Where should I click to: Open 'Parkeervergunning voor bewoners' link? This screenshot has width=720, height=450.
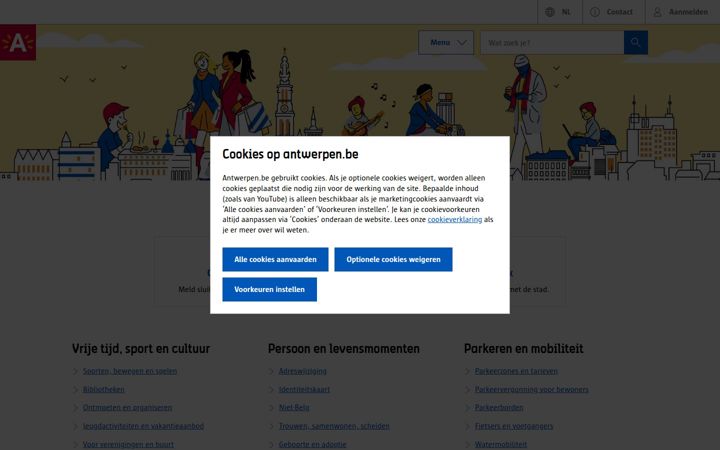point(531,389)
